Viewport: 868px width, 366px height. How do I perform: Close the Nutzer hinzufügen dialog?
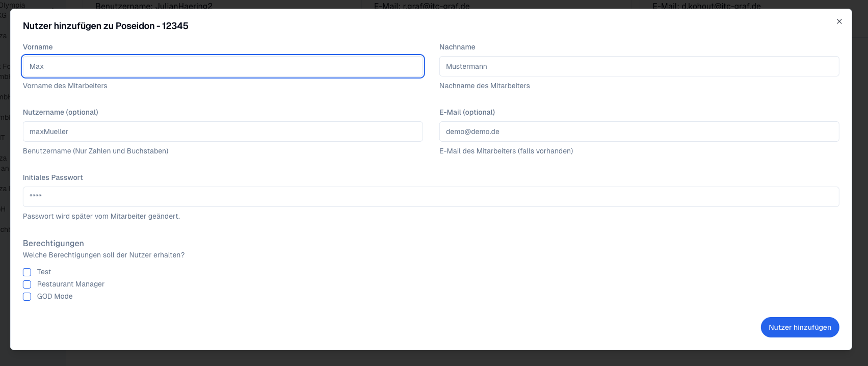click(x=839, y=21)
